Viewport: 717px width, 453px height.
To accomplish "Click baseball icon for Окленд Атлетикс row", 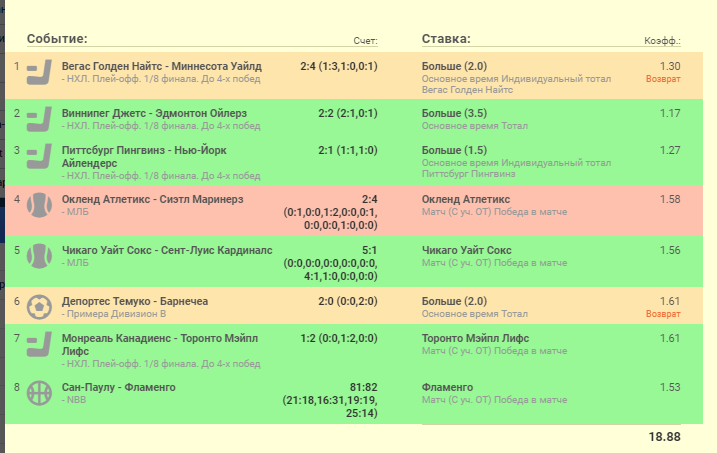I will click(39, 205).
